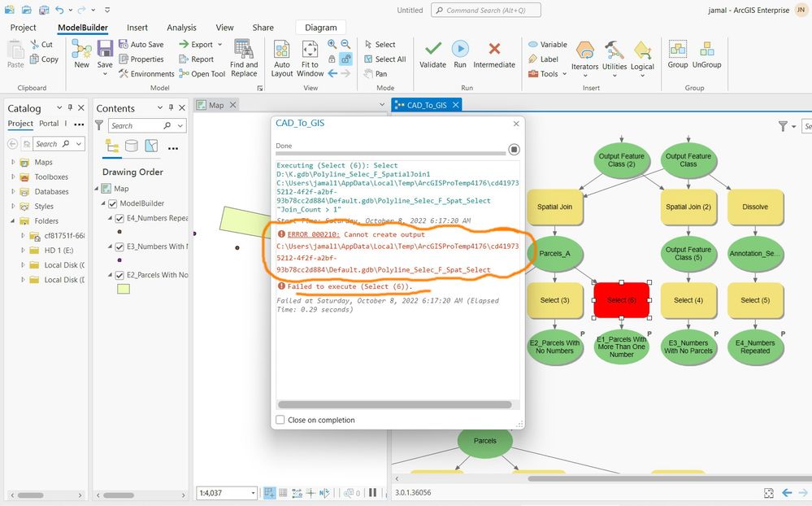Click E2_Parcels layer symbol swatch
The height and width of the screenshot is (506, 812).
(124, 290)
